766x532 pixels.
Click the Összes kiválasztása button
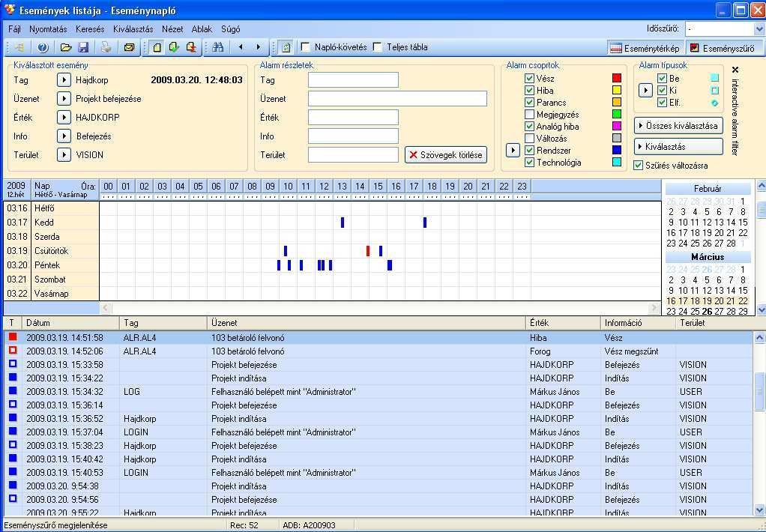point(678,125)
